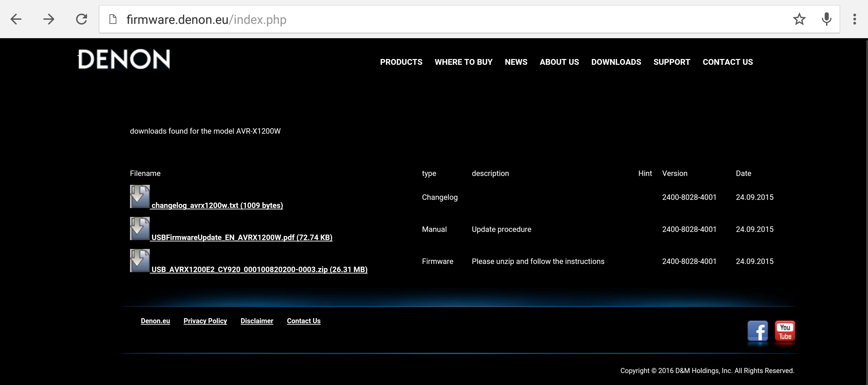Click the copyright D&M Holdings text
Screen dimensions: 868x385
coord(707,371)
